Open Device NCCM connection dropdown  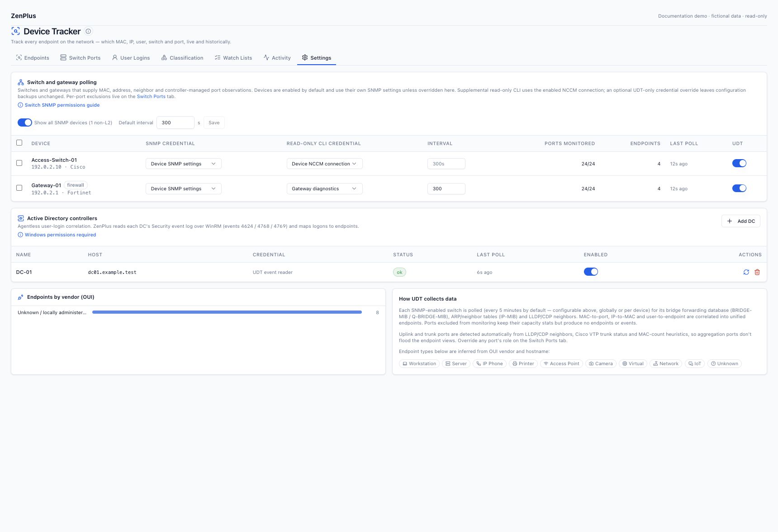pos(325,164)
